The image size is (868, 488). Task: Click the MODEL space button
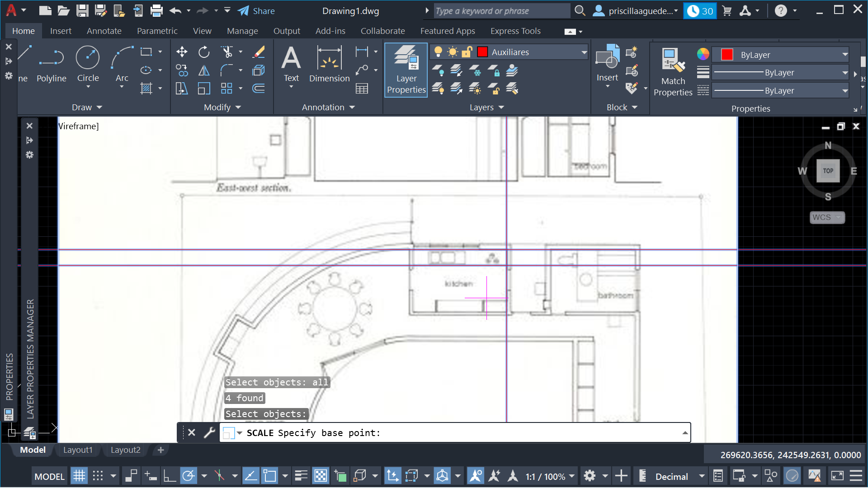[x=49, y=476]
